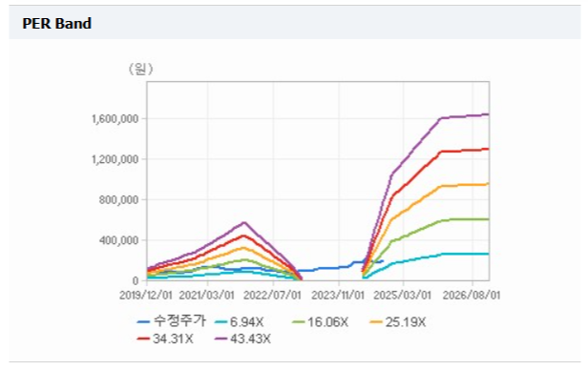Click the 800,000 y-axis label
The height and width of the screenshot is (370, 588).
tap(118, 200)
